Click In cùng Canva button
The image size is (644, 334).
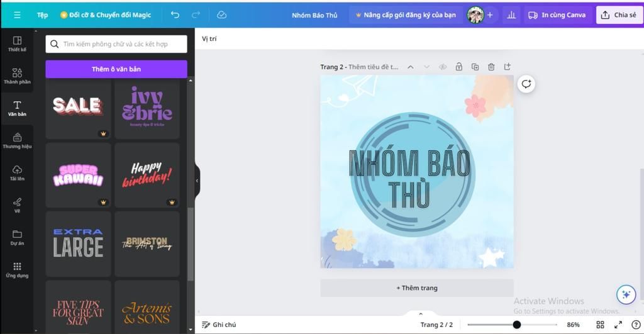click(557, 15)
